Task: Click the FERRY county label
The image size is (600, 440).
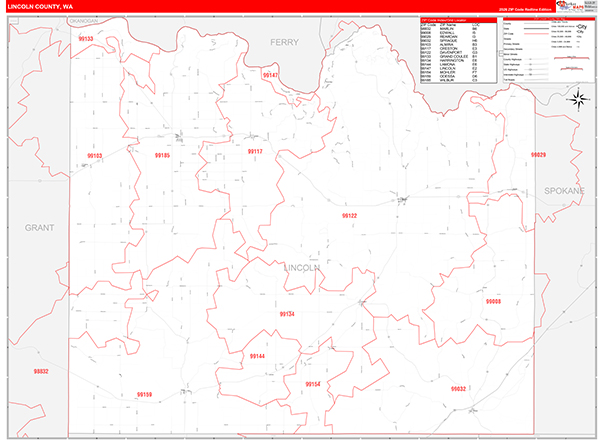Action: (x=284, y=42)
